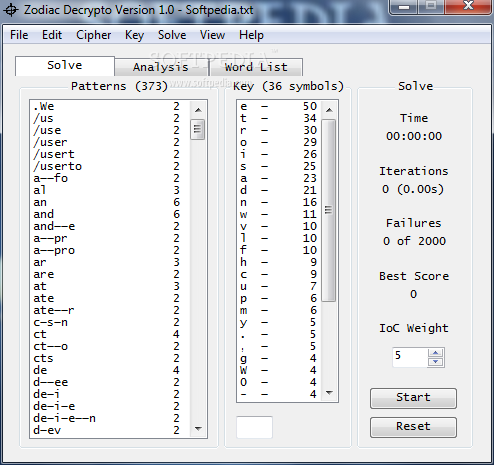Click the empty box below Key list

pos(254,427)
